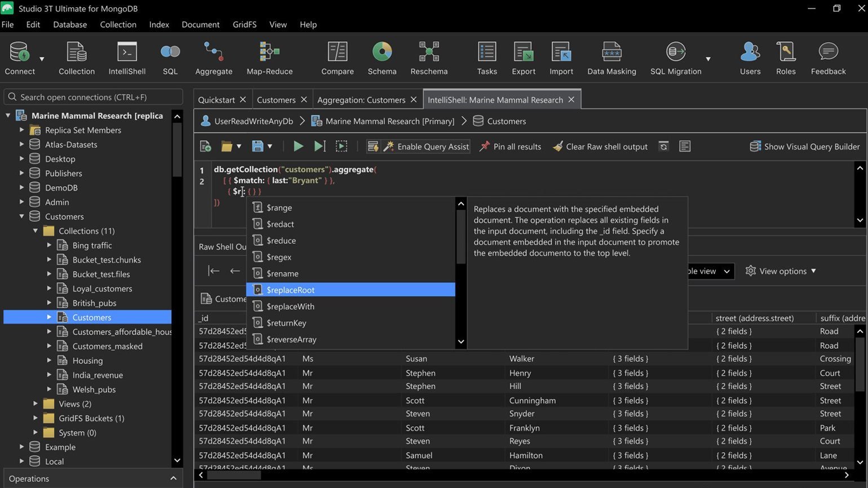This screenshot has width=868, height=488.
Task: Expand the GridFS Buckets (1) folder
Action: pos(36,418)
